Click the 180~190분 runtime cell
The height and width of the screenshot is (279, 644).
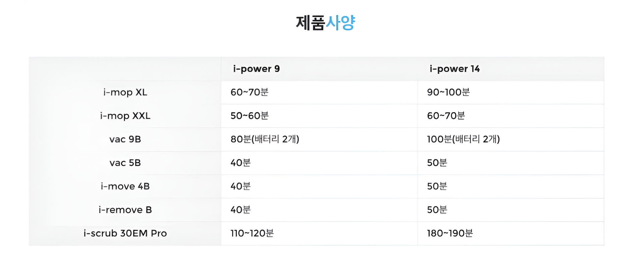click(x=450, y=233)
